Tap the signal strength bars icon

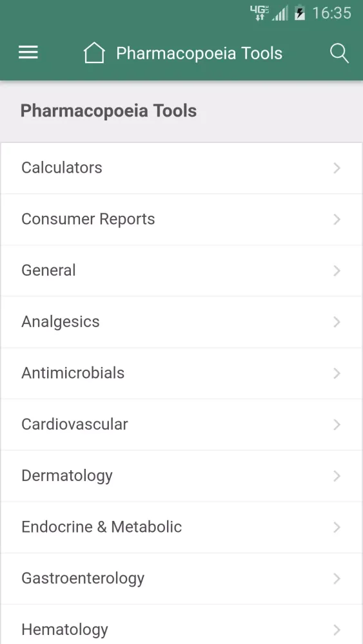pyautogui.click(x=280, y=13)
